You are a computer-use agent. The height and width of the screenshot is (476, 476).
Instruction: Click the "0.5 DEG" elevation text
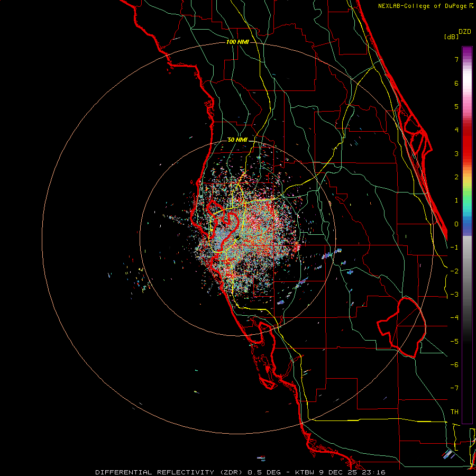point(264,472)
